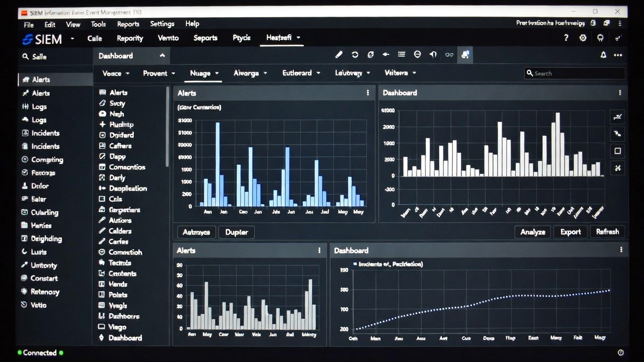The height and width of the screenshot is (362, 644).
Task: Click the pencil edit icon in the toolbar
Action: pos(339,55)
